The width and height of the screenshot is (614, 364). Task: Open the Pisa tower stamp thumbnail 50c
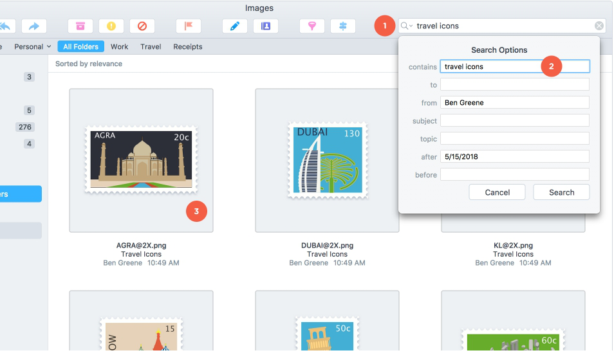pyautogui.click(x=328, y=320)
